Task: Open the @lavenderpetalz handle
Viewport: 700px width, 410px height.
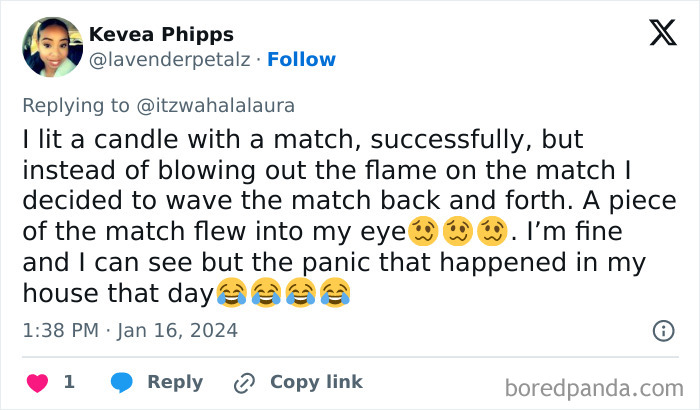Action: (x=169, y=59)
